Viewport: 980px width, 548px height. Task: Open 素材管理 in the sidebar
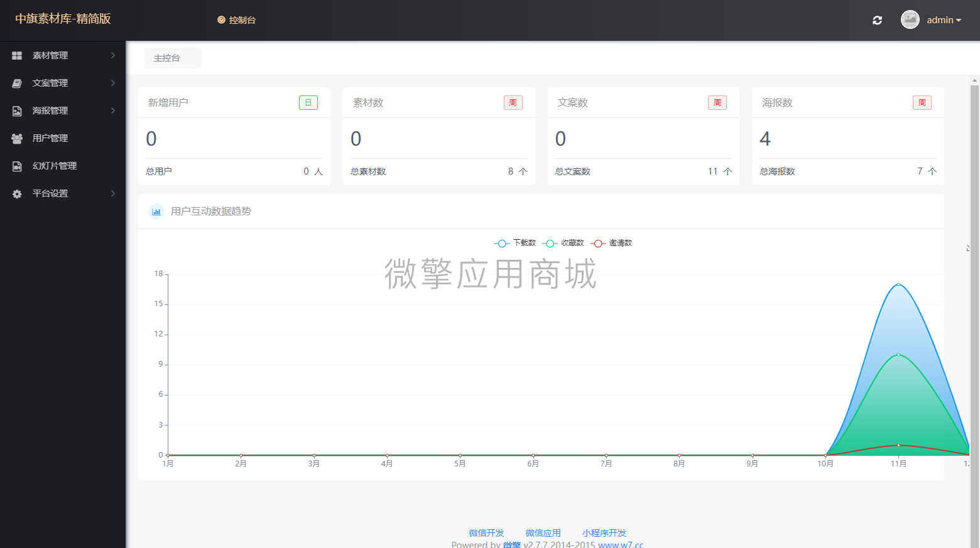(63, 55)
